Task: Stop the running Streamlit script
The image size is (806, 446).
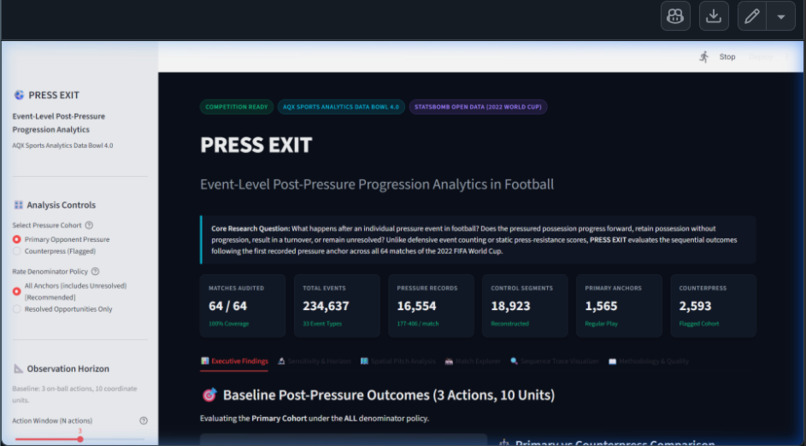Action: point(727,57)
